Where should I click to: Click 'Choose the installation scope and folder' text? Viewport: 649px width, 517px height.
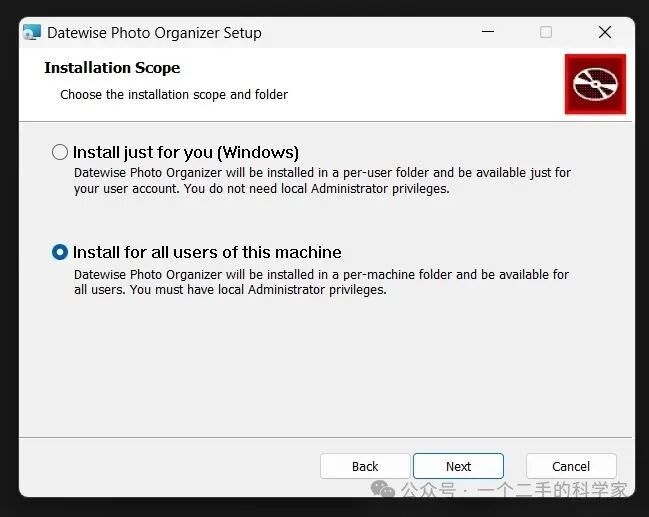click(174, 95)
